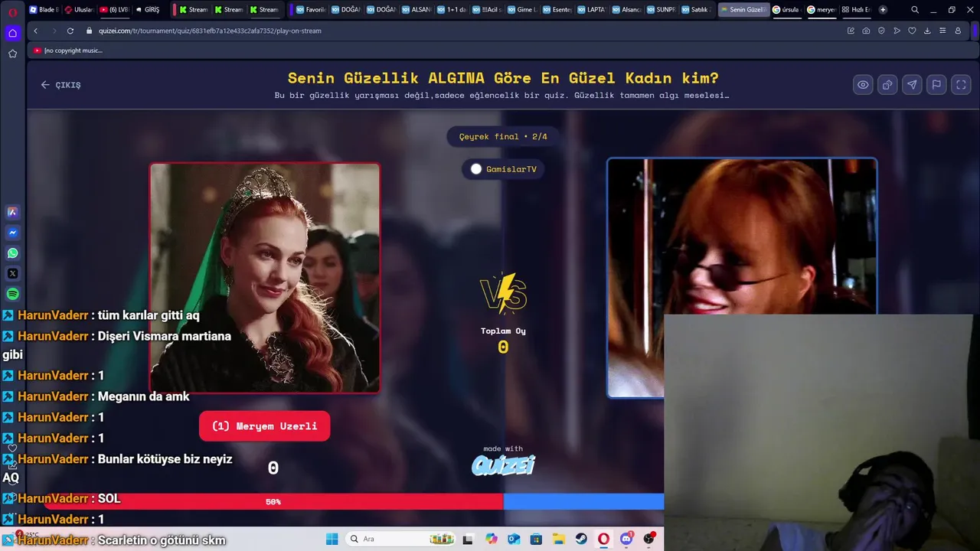The image size is (980, 551).
Task: Open OBS Studio from the taskbar
Action: pyautogui.click(x=649, y=539)
